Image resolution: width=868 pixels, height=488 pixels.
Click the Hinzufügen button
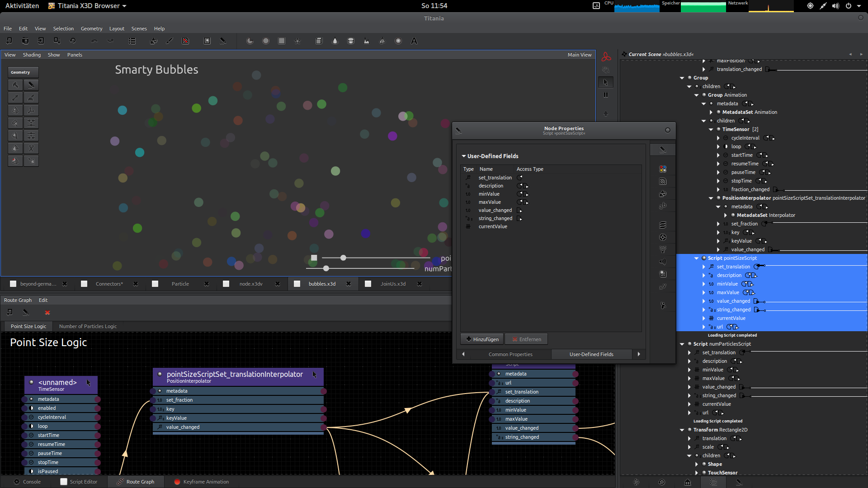(482, 339)
